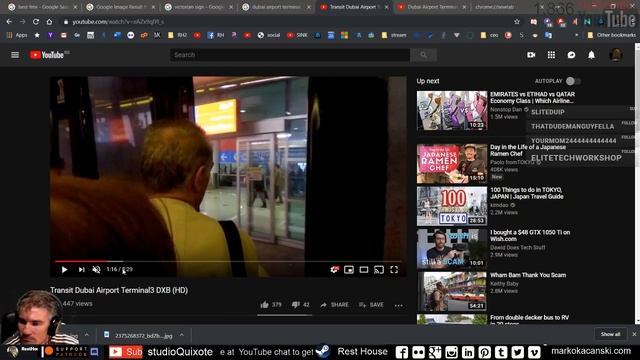Like the video with thumbs up
Image resolution: width=640 pixels, height=360 pixels.
pyautogui.click(x=271, y=304)
